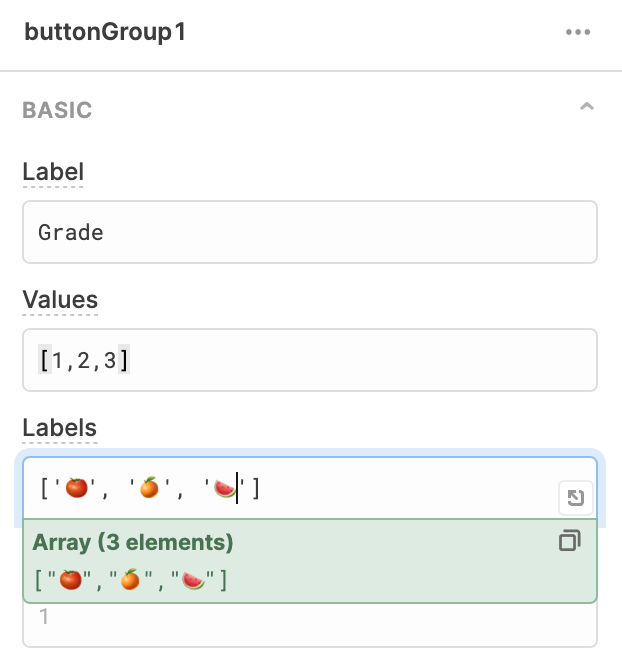This screenshot has width=622, height=658.
Task: Open the three-dot options menu for buttonGroup1
Action: pos(578,32)
